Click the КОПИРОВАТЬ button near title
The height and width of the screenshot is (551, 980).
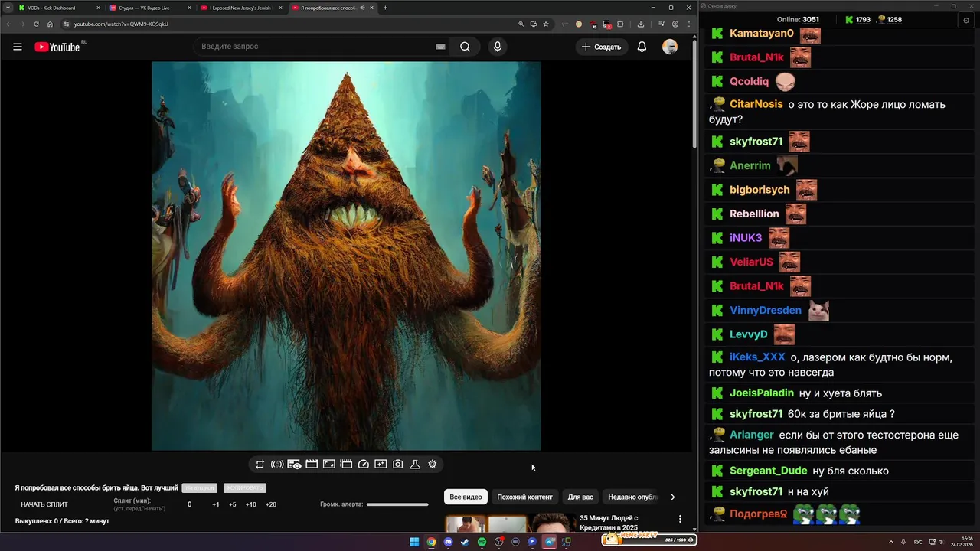click(x=245, y=488)
